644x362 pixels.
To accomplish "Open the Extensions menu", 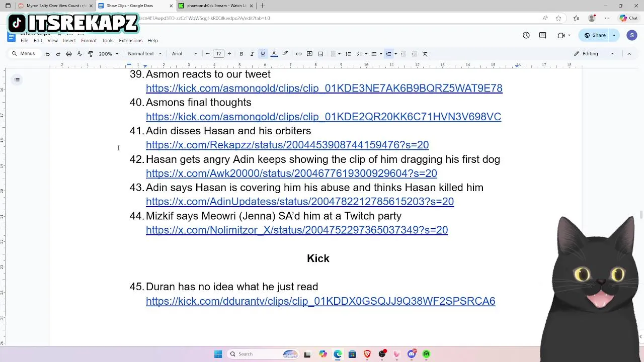I will coord(130,41).
